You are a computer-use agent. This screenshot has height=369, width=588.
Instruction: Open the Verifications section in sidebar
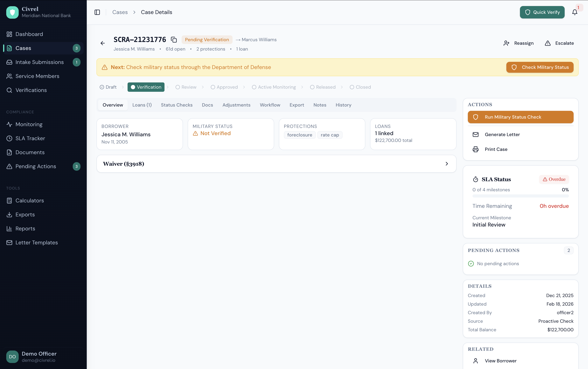(31, 90)
